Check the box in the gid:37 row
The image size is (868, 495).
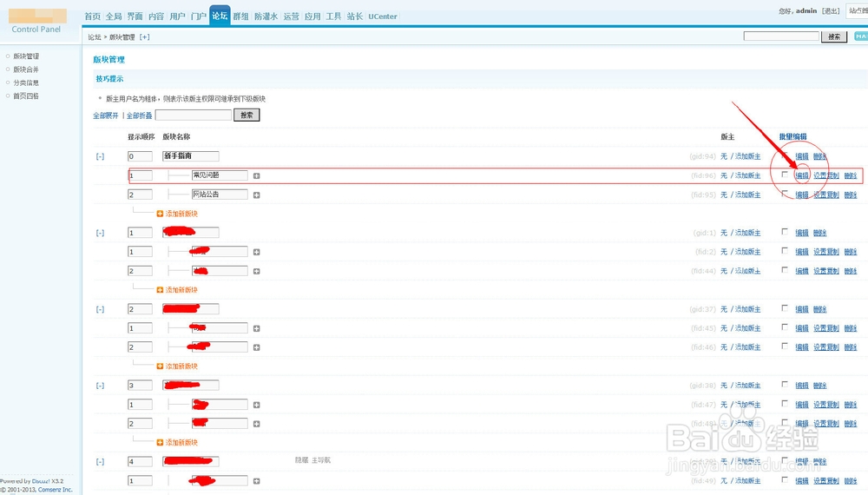tap(785, 308)
